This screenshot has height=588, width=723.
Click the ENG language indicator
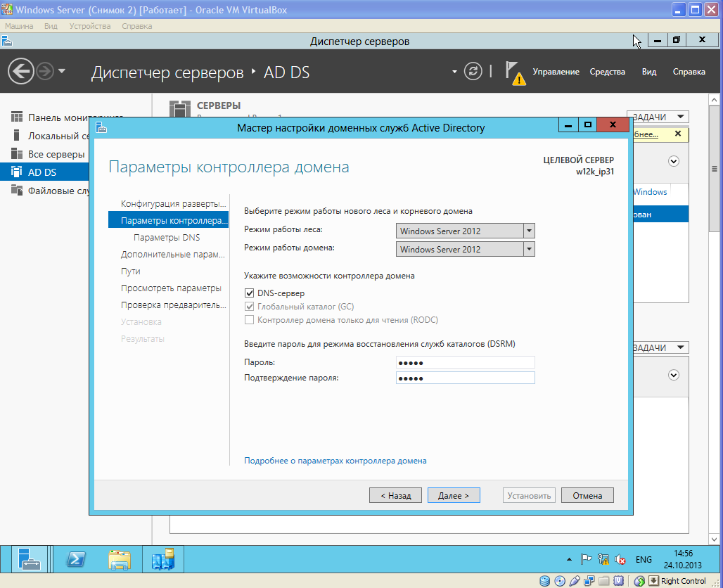644,559
